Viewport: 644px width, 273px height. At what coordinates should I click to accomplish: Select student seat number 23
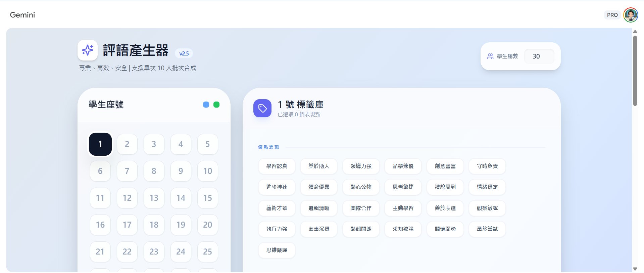pos(154,252)
